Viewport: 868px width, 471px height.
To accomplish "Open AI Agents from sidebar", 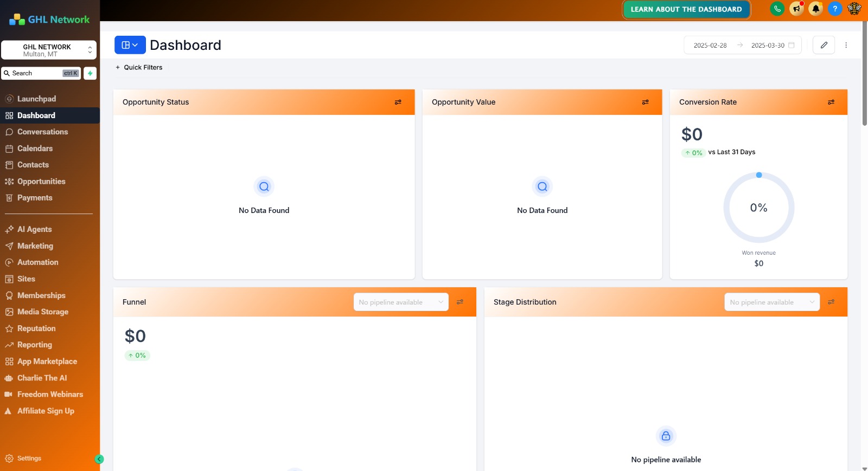I will coord(50,229).
